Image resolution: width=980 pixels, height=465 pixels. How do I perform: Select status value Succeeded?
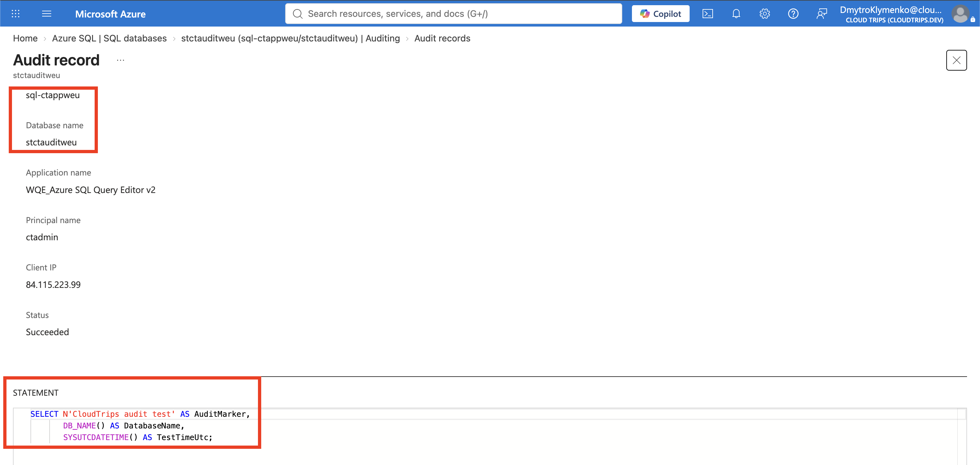click(x=47, y=332)
